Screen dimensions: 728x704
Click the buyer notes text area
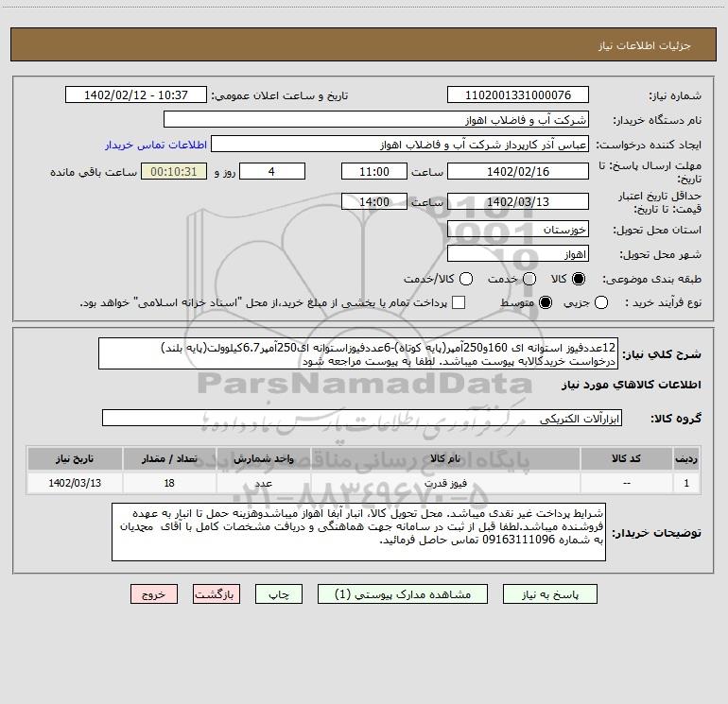pyautogui.click(x=358, y=532)
